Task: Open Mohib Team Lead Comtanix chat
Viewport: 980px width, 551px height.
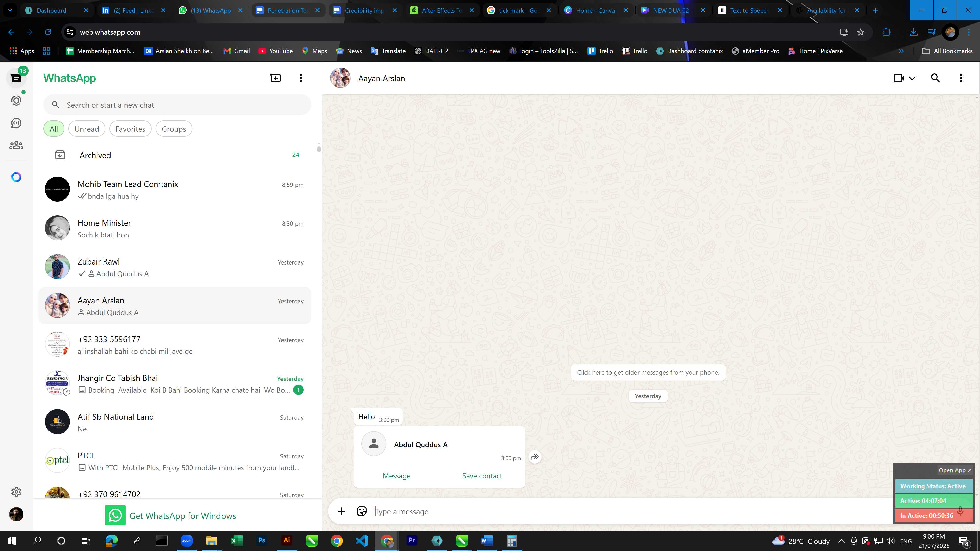Action: [x=175, y=189]
